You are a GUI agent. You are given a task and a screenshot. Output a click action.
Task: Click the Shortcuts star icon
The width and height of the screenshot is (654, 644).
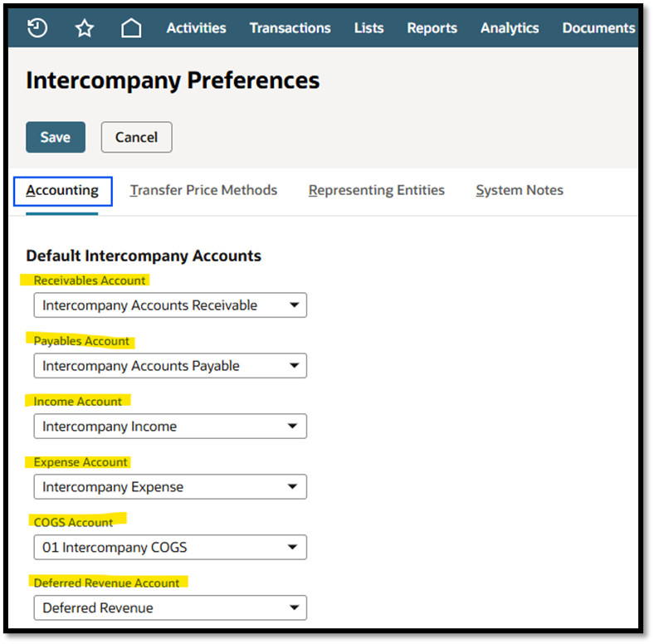pyautogui.click(x=85, y=28)
